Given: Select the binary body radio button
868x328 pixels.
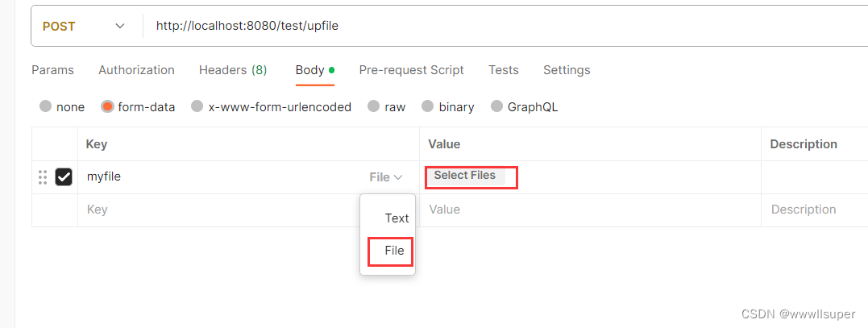Looking at the screenshot, I should click(x=424, y=106).
